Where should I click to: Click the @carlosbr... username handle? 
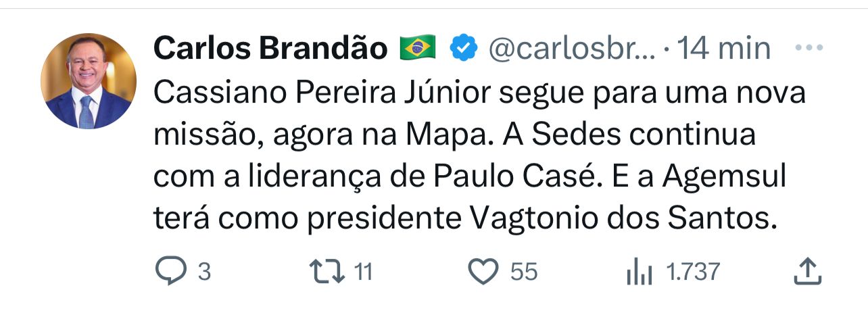pyautogui.click(x=572, y=49)
